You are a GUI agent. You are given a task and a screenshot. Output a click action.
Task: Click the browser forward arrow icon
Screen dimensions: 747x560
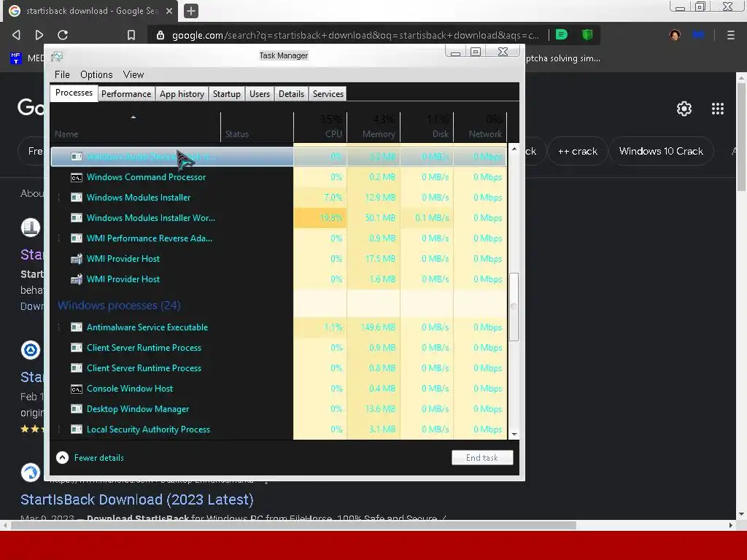(39, 35)
